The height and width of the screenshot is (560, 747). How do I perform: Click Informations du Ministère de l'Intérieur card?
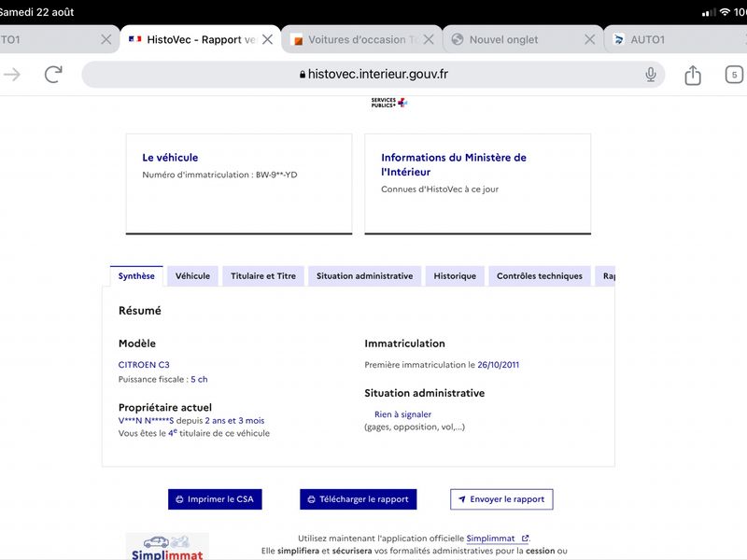click(478, 184)
